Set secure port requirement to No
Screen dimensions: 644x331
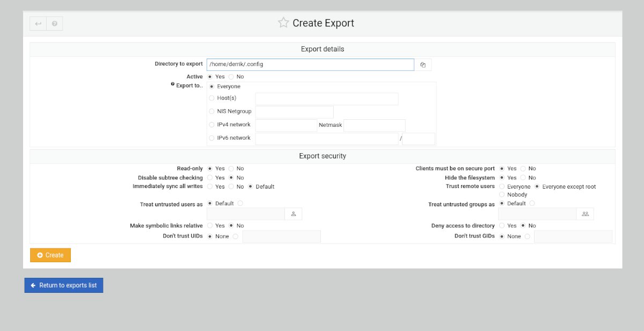[x=523, y=169]
